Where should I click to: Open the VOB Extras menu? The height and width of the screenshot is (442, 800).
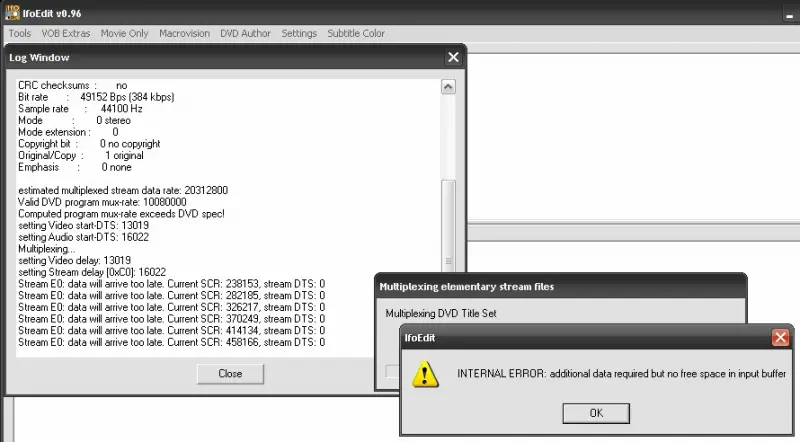pyautogui.click(x=66, y=33)
